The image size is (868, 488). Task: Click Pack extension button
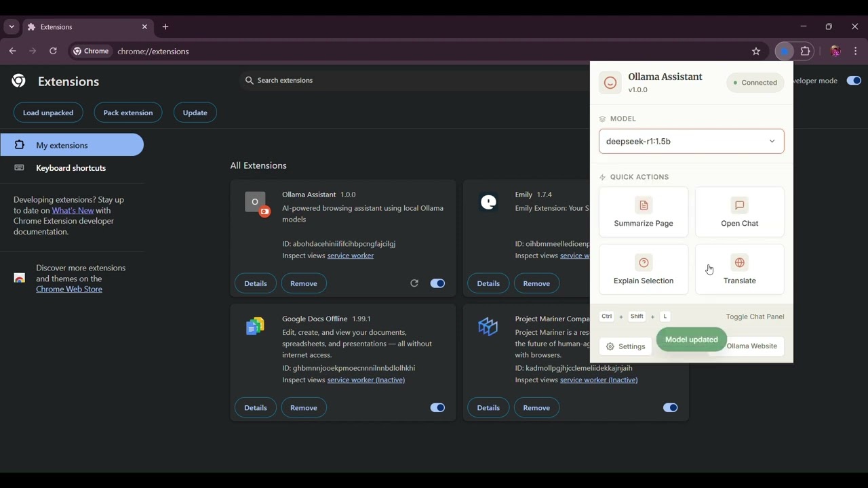tap(128, 113)
